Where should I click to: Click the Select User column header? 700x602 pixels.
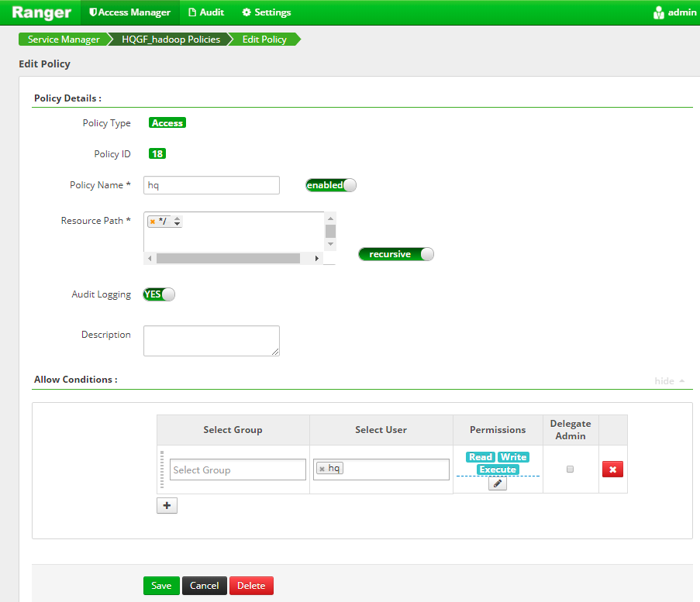pos(381,430)
